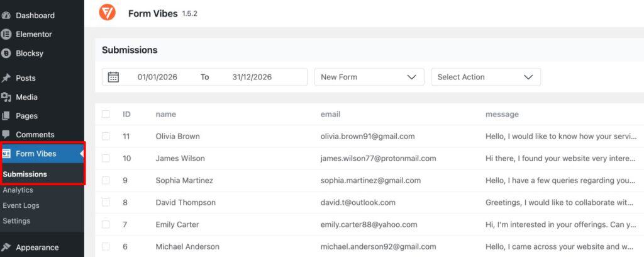This screenshot has height=257, width=644.
Task: Open the calendar date picker icon
Action: 113,77
